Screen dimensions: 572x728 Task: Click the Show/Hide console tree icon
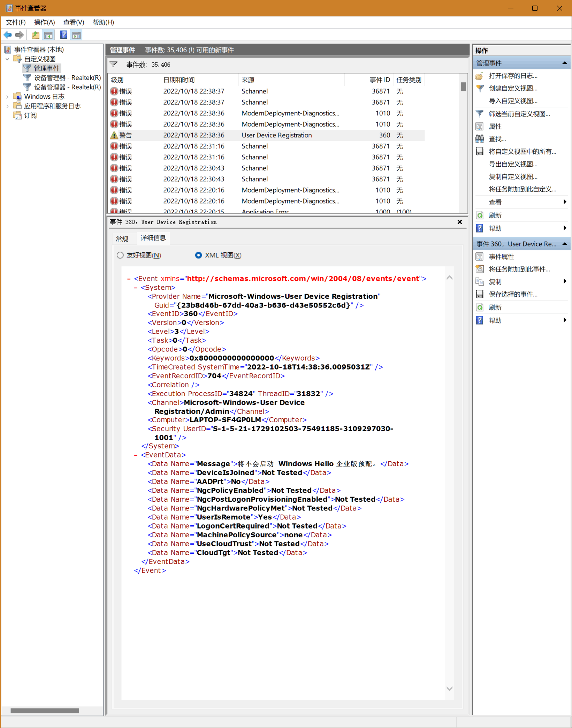[48, 35]
